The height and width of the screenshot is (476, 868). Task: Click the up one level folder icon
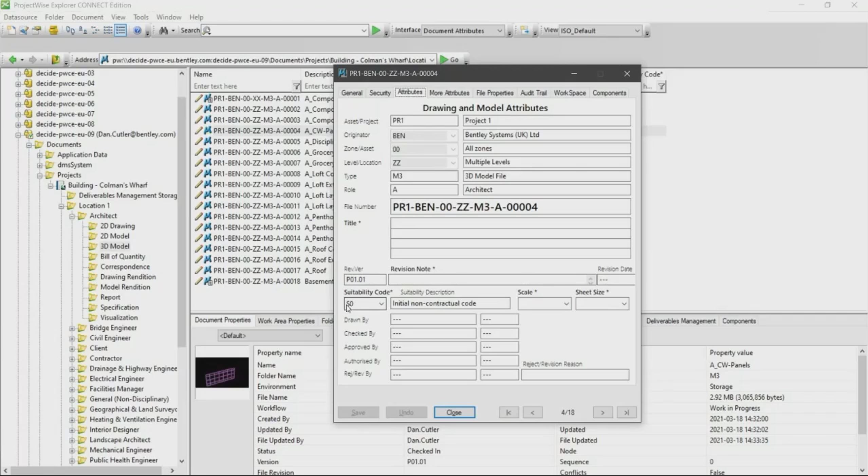[55, 60]
